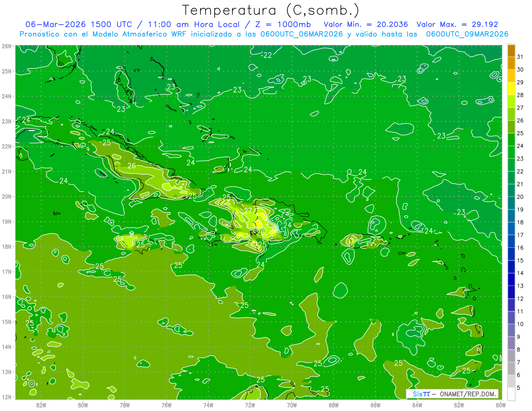532x411 pixels.
Task: Click the color bar label "20"
Action: click(520, 197)
